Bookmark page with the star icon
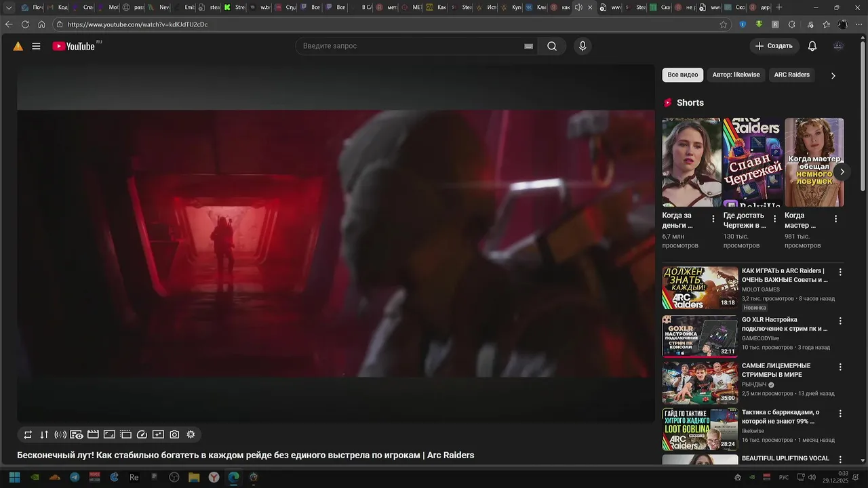The height and width of the screenshot is (488, 868). (724, 24)
